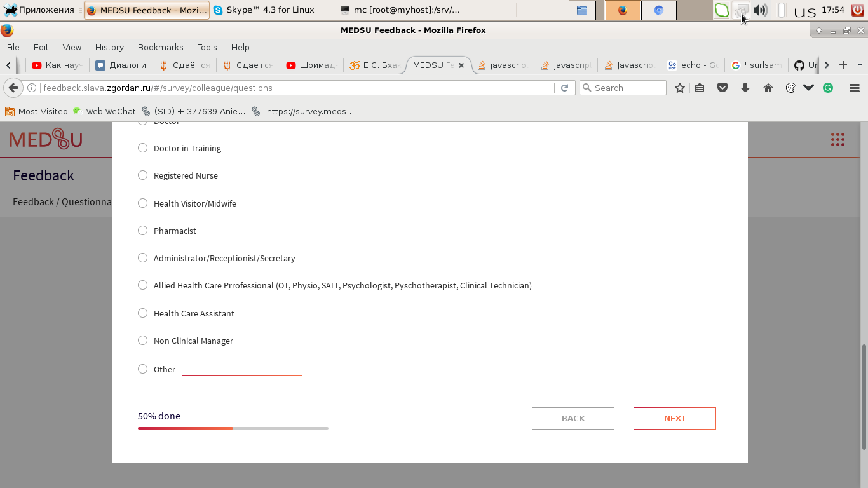The image size is (868, 488).
Task: List all tabs dropdown arrow
Action: click(860, 65)
